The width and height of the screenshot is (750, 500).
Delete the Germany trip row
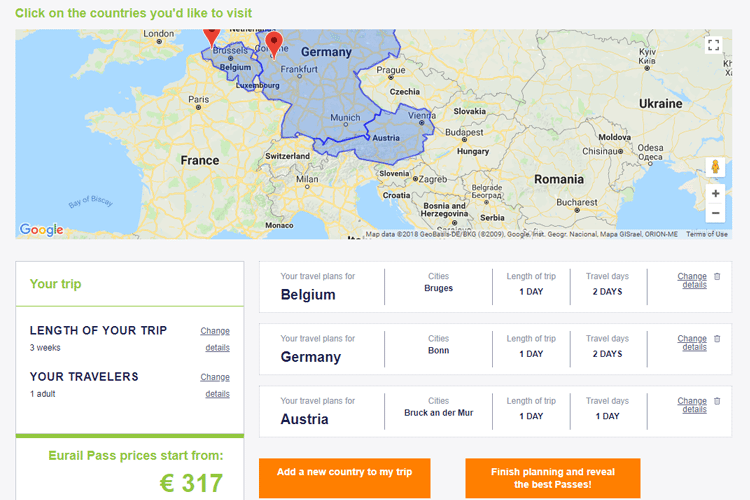[717, 339]
